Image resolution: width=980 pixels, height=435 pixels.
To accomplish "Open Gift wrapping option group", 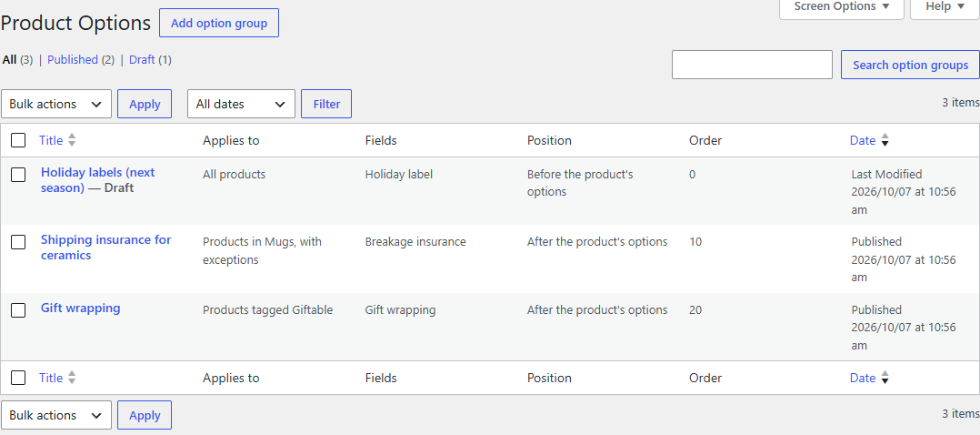I will pos(81,308).
